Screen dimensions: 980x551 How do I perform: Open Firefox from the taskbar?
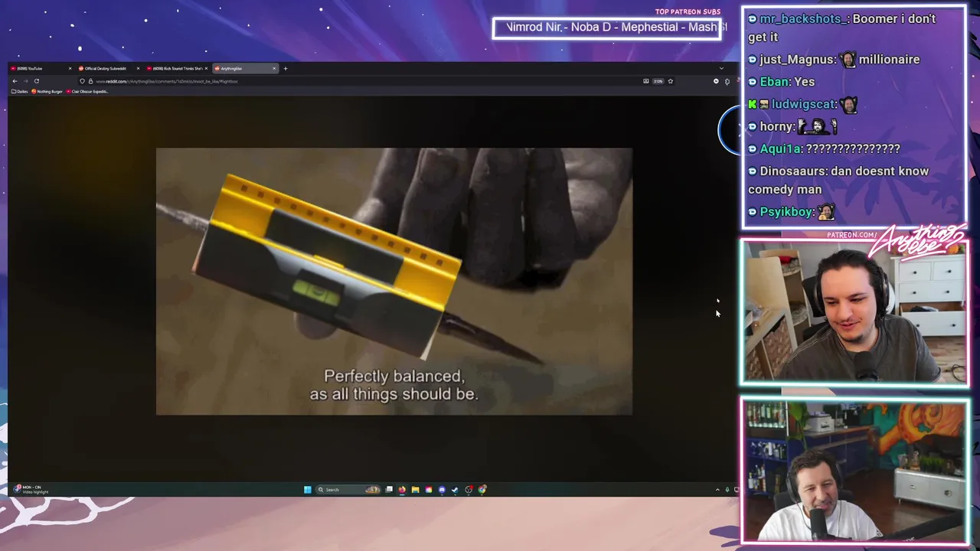point(402,490)
